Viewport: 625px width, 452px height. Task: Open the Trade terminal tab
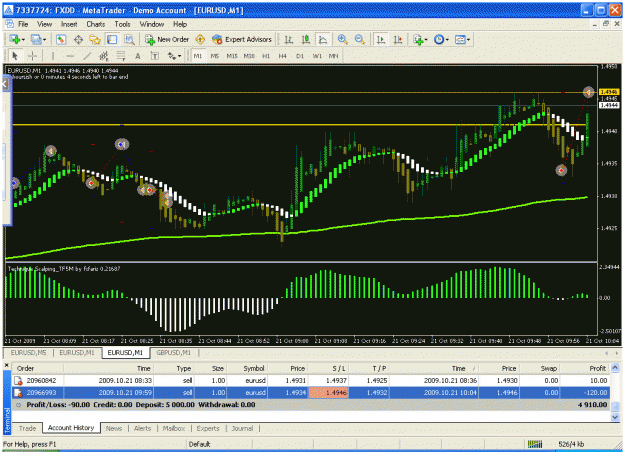[x=28, y=428]
